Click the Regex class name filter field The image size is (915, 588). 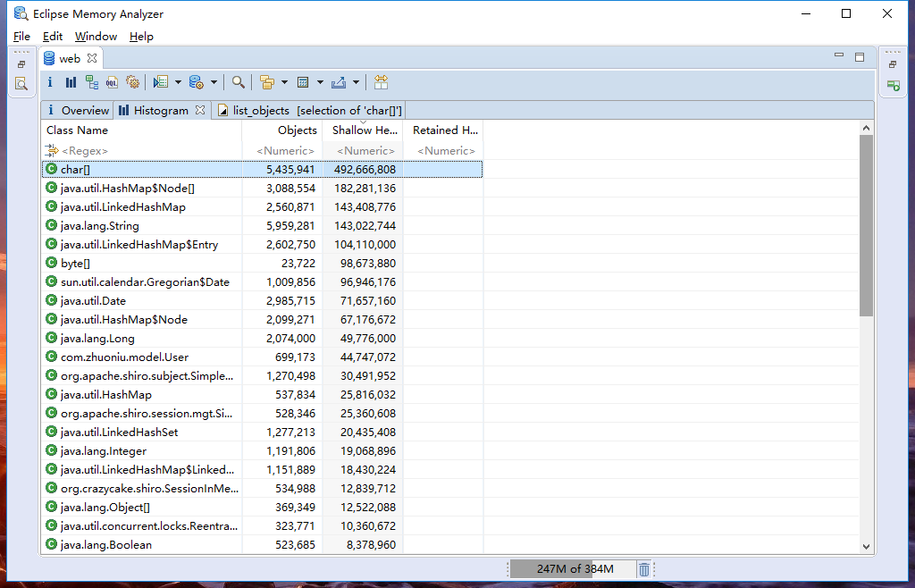(x=142, y=150)
